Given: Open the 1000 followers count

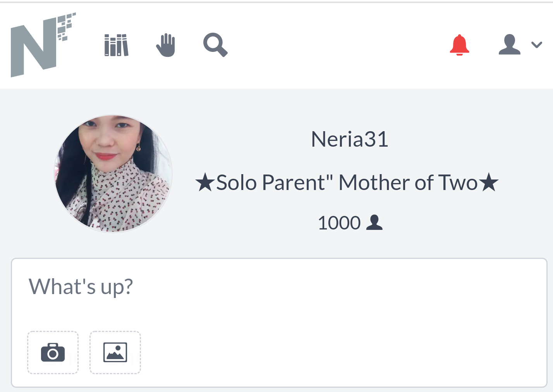Looking at the screenshot, I should (x=339, y=223).
